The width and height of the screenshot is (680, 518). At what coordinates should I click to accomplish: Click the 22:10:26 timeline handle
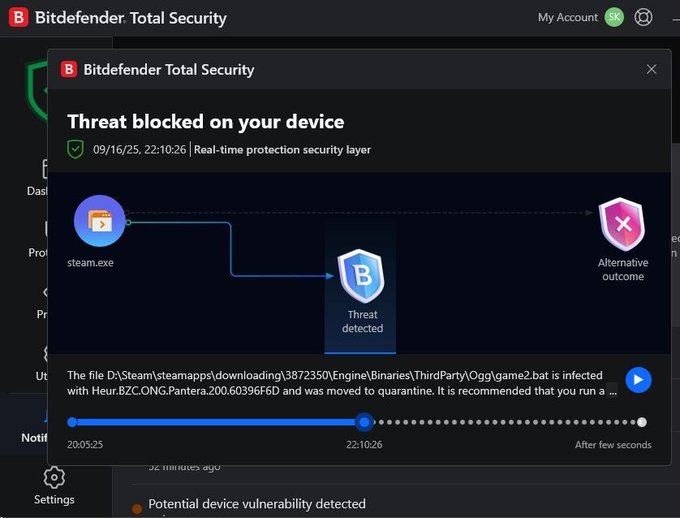point(364,422)
